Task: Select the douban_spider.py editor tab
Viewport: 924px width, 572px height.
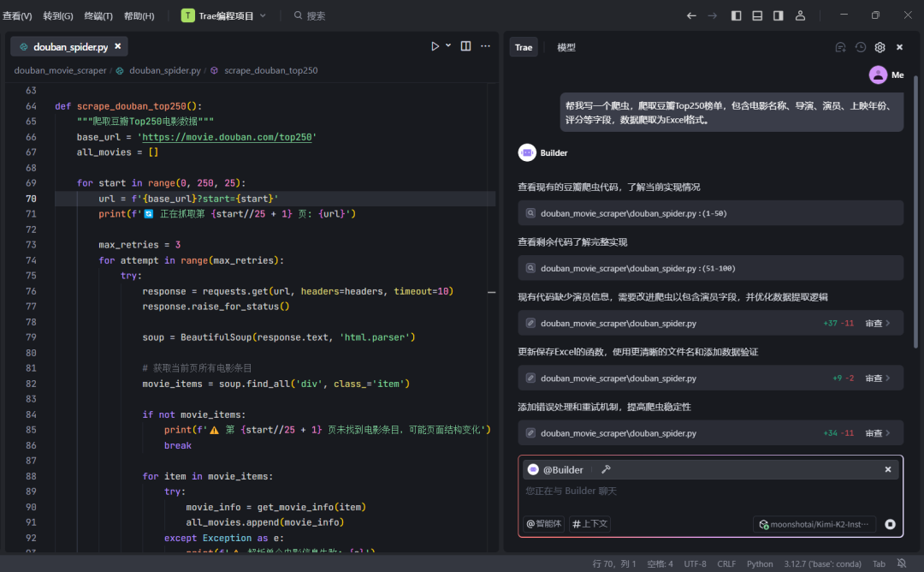Action: [69, 46]
